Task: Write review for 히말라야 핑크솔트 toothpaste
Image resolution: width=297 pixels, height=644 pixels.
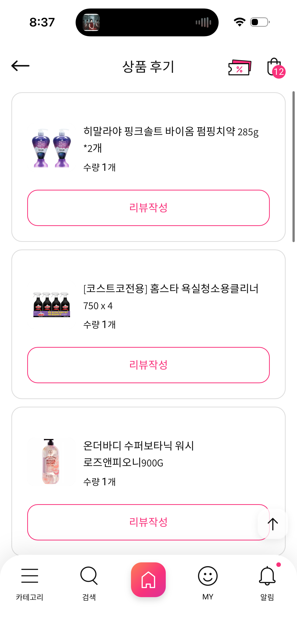Action: pyautogui.click(x=148, y=208)
